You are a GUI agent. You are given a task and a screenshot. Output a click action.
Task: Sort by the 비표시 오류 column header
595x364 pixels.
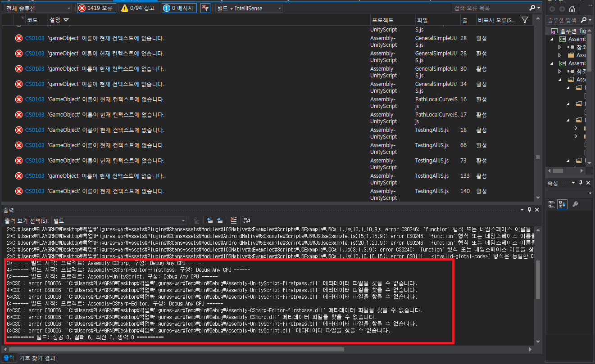[497, 20]
